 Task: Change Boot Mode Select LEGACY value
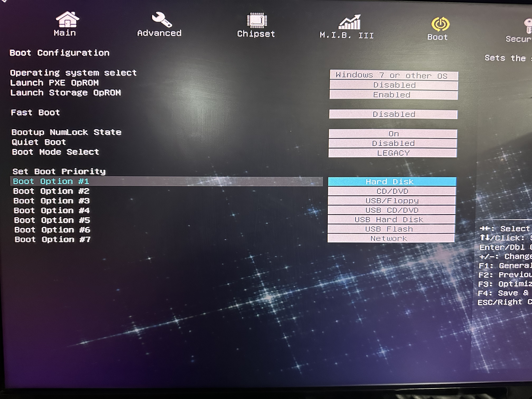point(393,153)
